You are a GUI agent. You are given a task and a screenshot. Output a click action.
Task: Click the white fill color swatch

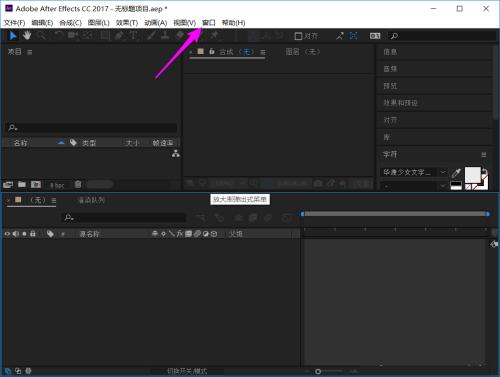473,175
